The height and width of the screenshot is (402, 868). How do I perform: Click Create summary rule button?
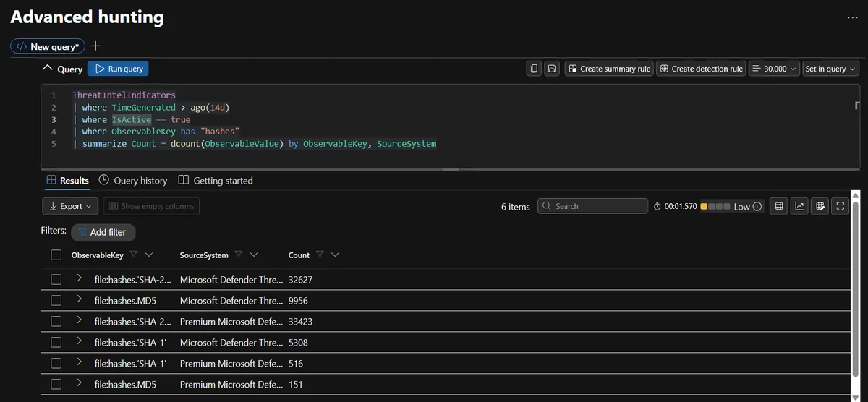click(609, 69)
